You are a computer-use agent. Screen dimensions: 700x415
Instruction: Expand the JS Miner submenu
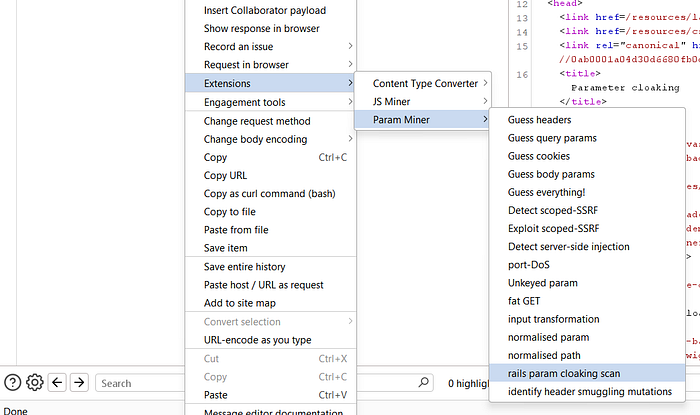coord(423,101)
